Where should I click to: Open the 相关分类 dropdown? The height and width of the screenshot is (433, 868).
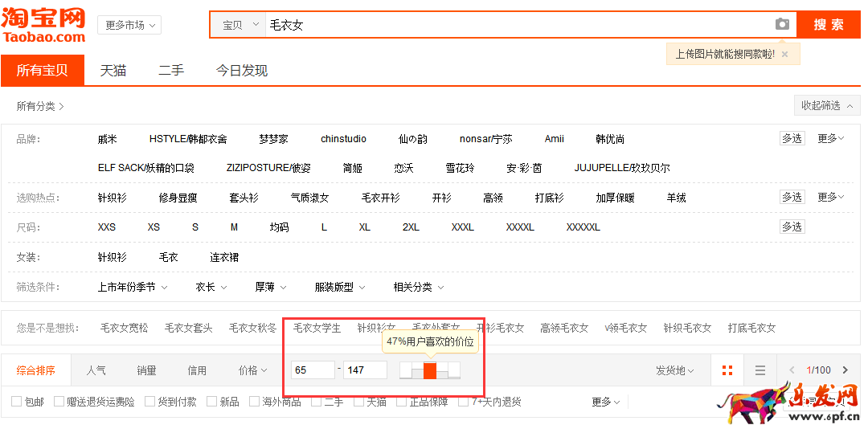click(419, 287)
